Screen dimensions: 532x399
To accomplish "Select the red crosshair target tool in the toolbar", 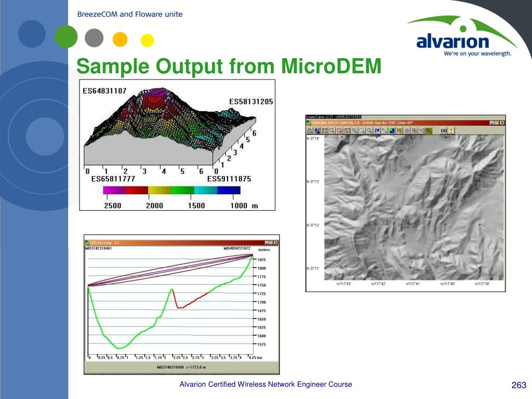I will [x=325, y=130].
